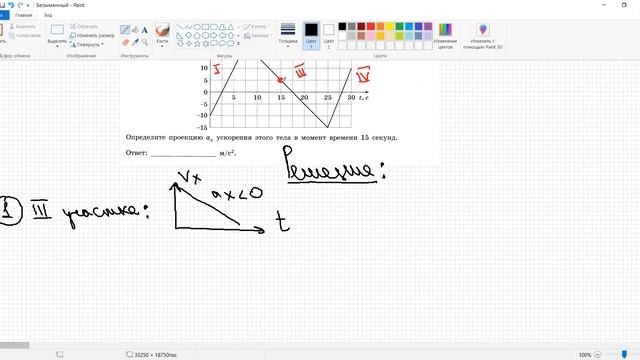Pick the Six-point star shape
The height and width of the screenshot is (360, 640).
click(206, 44)
